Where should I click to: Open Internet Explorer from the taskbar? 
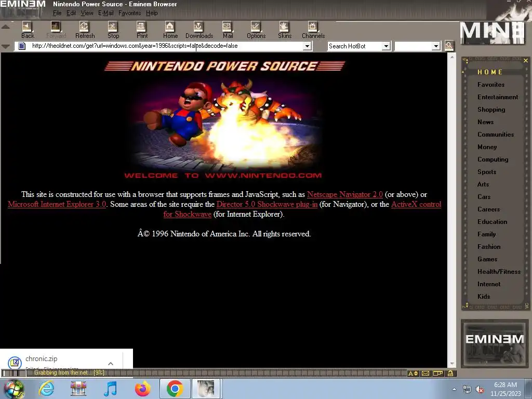pos(46,389)
